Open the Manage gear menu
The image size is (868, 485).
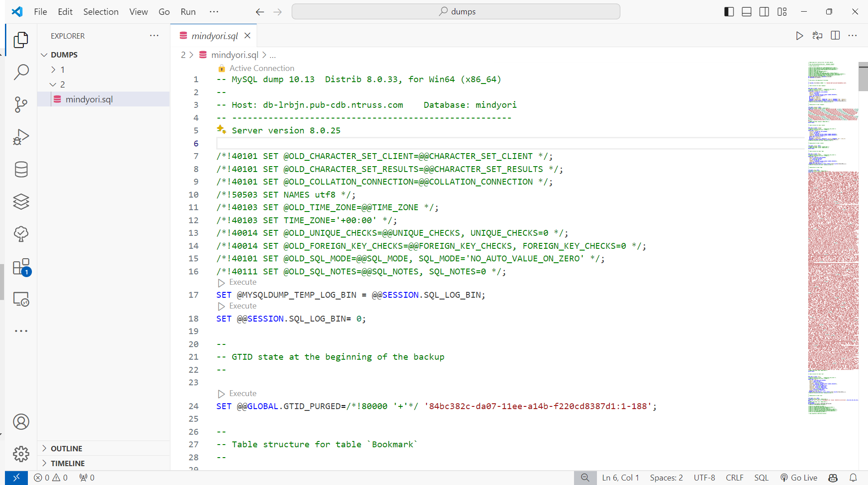21,454
